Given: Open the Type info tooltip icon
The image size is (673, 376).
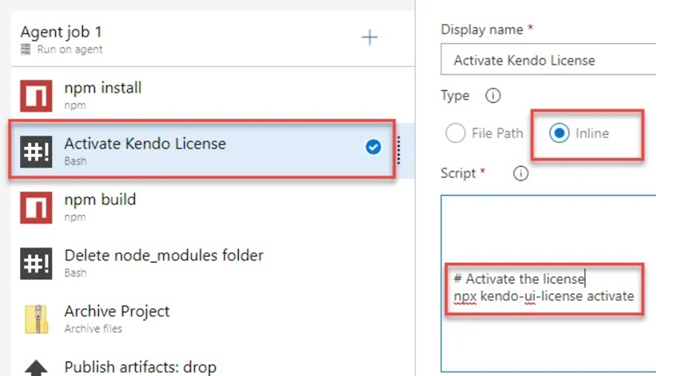Looking at the screenshot, I should [493, 95].
